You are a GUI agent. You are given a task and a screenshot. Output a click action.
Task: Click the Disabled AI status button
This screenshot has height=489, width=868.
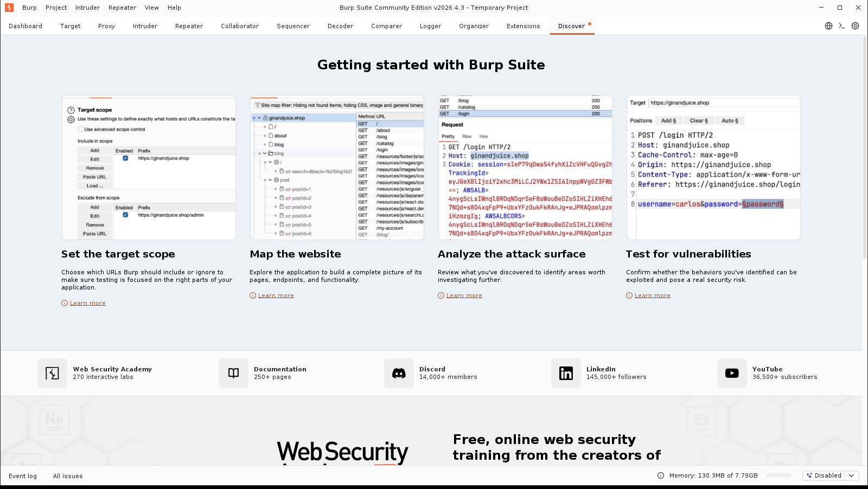tap(824, 475)
